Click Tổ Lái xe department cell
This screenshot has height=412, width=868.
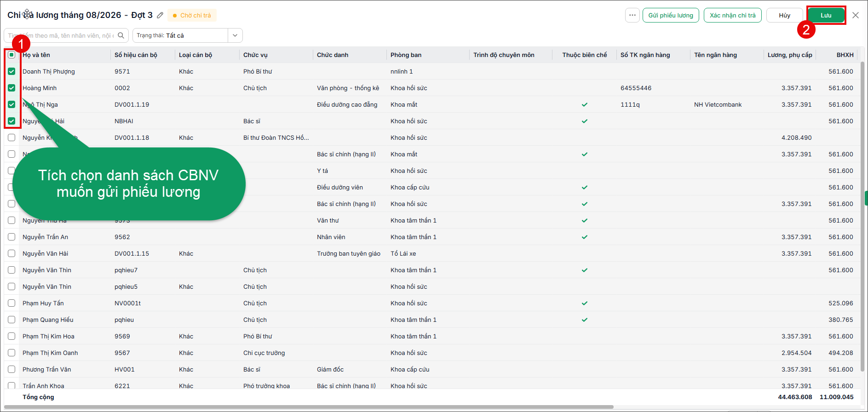(403, 253)
